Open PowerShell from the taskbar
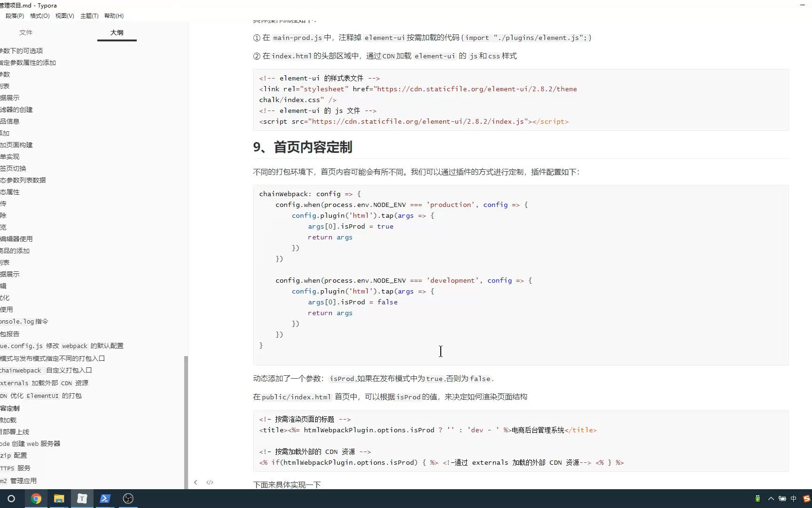Screen dimensions: 812x508 click(x=105, y=499)
